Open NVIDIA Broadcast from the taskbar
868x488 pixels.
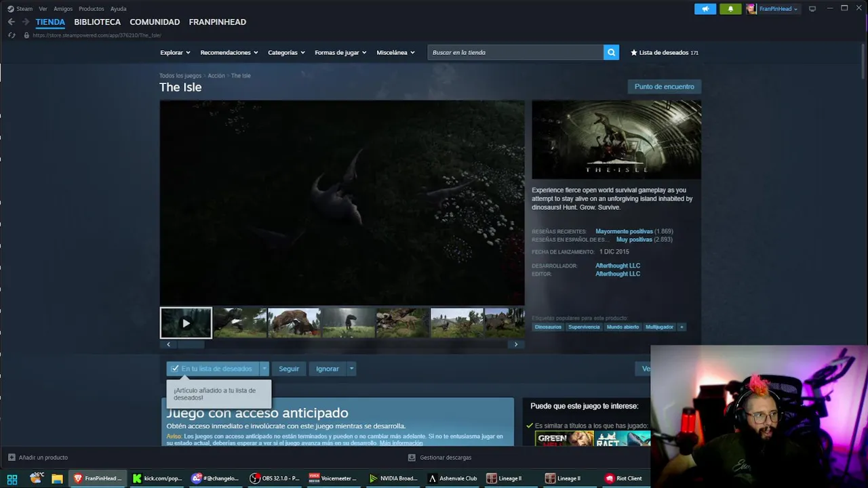pos(393,479)
